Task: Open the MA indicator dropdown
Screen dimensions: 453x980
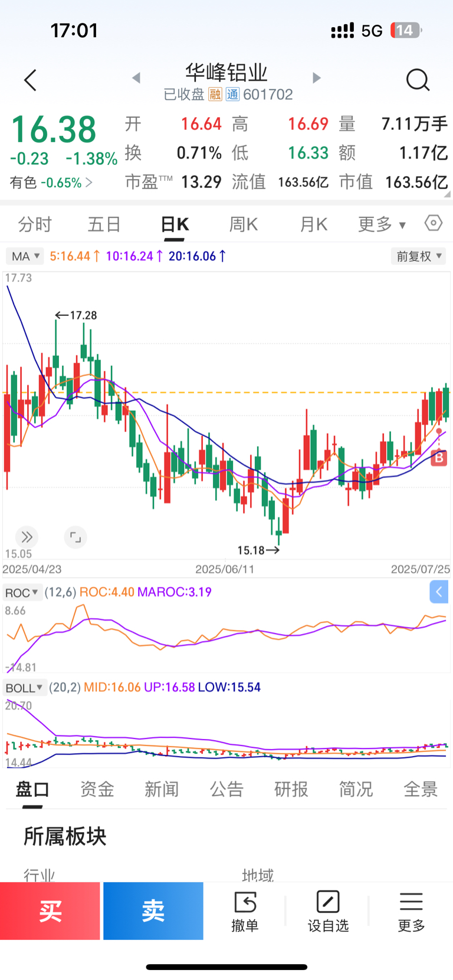Action: [25, 256]
